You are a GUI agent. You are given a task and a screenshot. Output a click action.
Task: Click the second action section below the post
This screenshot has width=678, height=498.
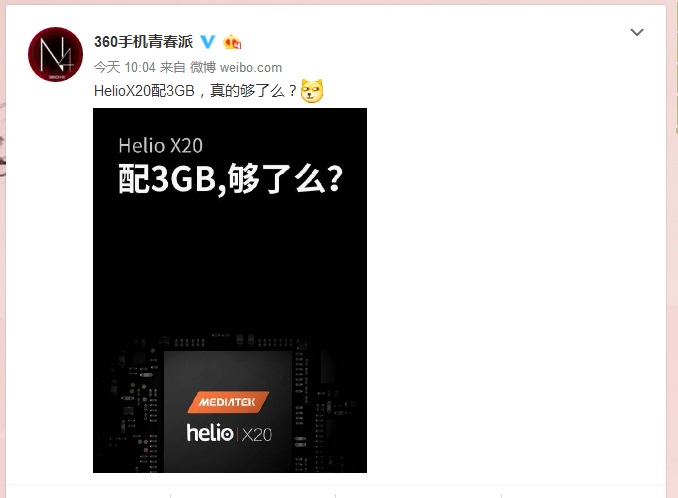click(253, 492)
